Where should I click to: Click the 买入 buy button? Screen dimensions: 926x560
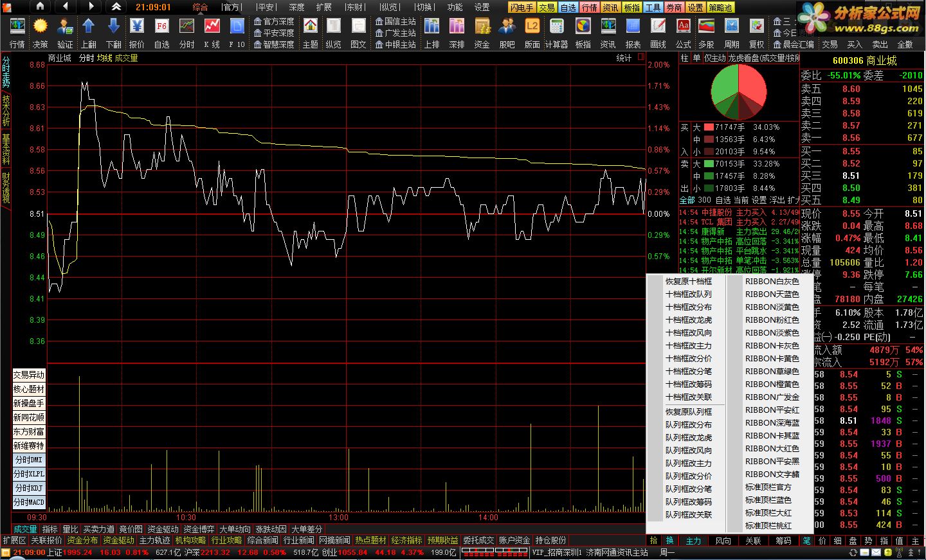[x=855, y=44]
